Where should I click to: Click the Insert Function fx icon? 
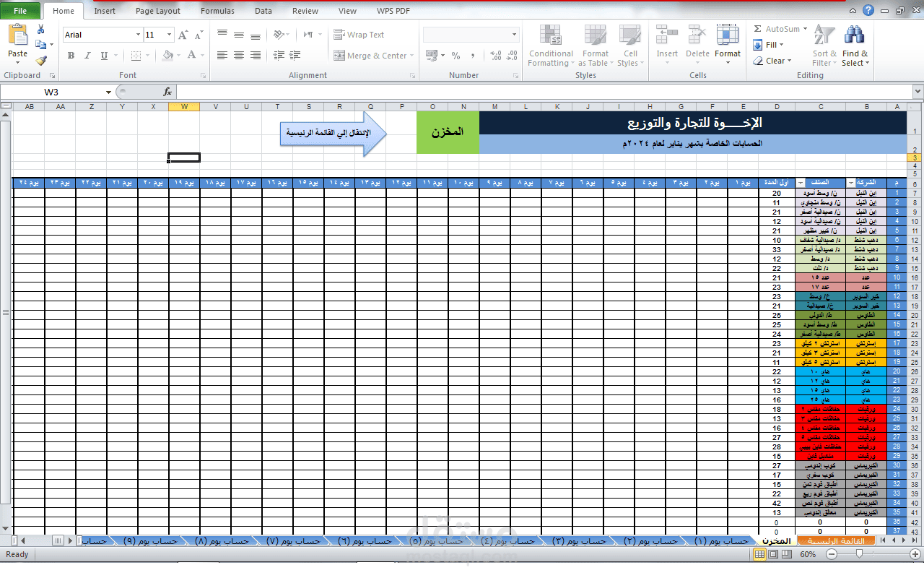[x=167, y=92]
